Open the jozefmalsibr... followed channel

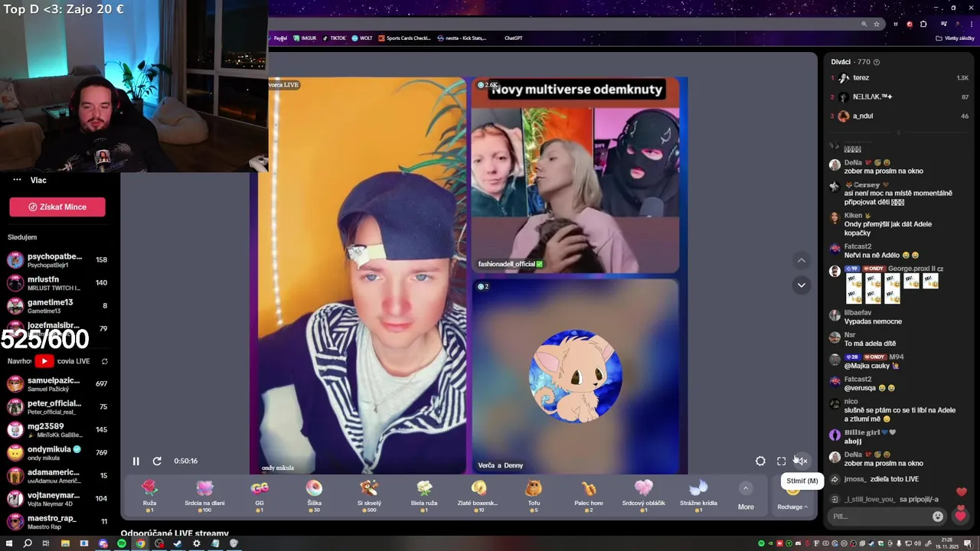click(x=57, y=328)
